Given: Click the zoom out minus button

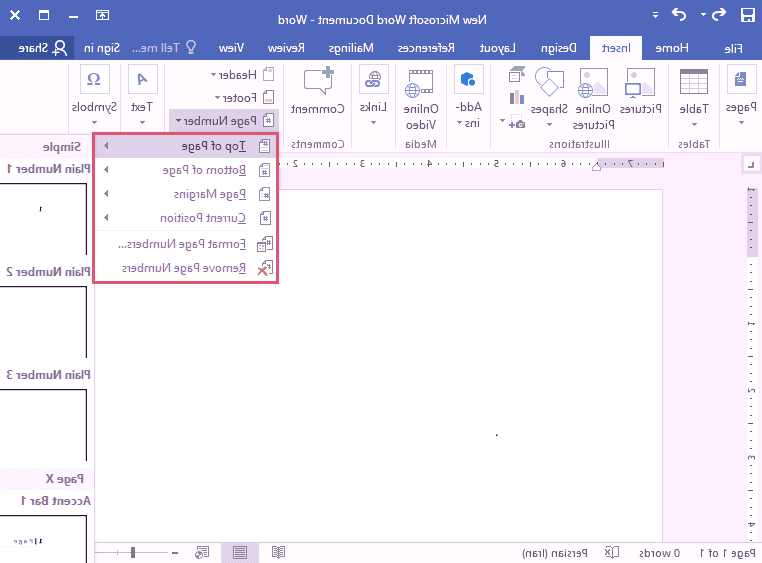Looking at the screenshot, I should point(175,553).
